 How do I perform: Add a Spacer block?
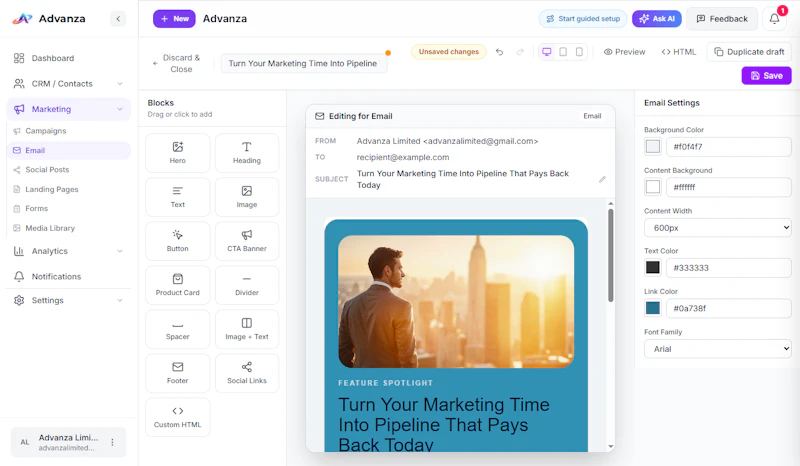click(178, 329)
